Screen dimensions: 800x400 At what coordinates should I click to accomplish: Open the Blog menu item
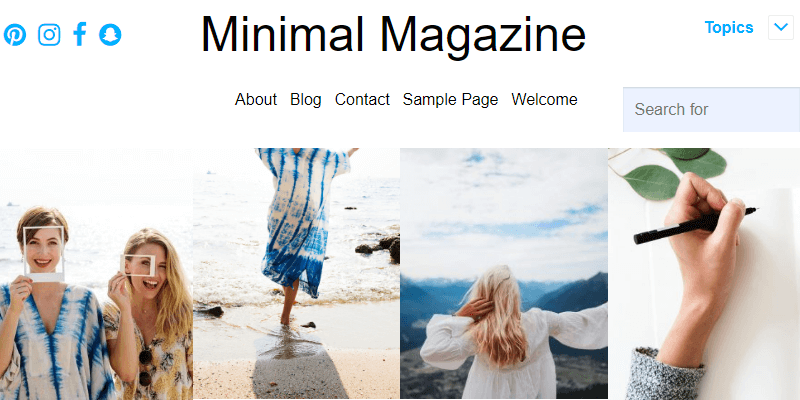[306, 99]
